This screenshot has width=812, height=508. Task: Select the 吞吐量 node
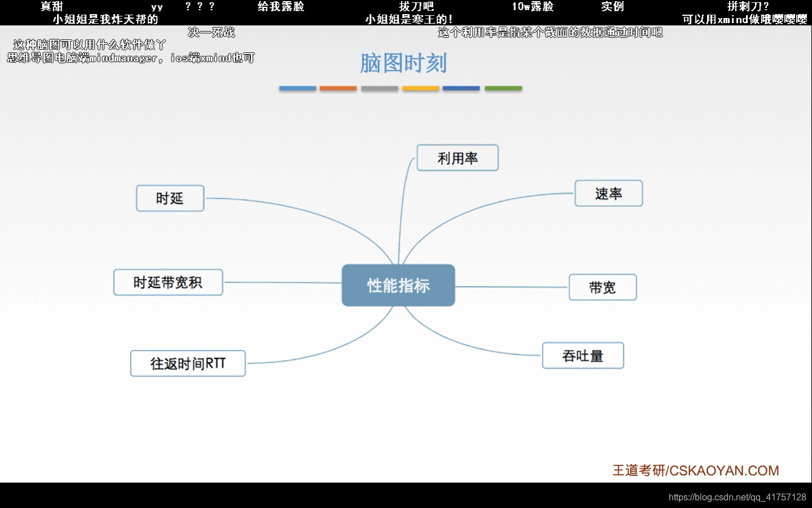(x=582, y=356)
